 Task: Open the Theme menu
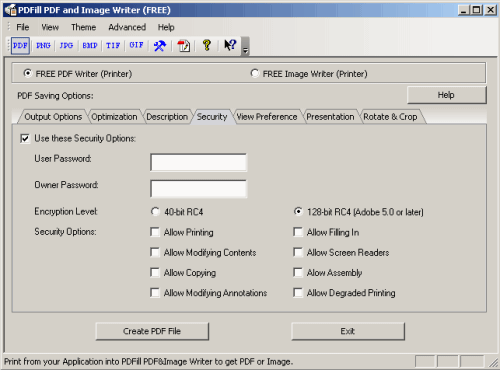[83, 27]
